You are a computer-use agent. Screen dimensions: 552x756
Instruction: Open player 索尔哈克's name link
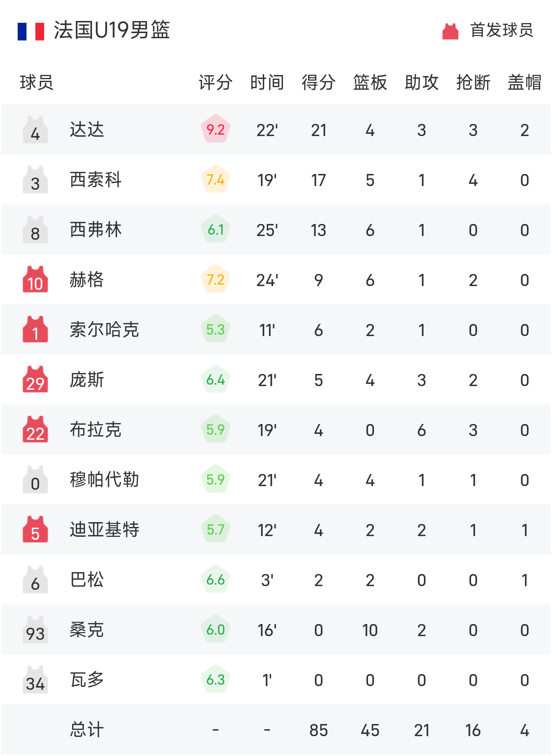(x=104, y=330)
